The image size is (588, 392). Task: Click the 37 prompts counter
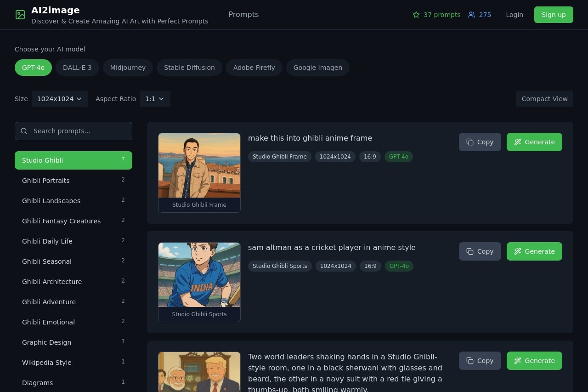436,15
